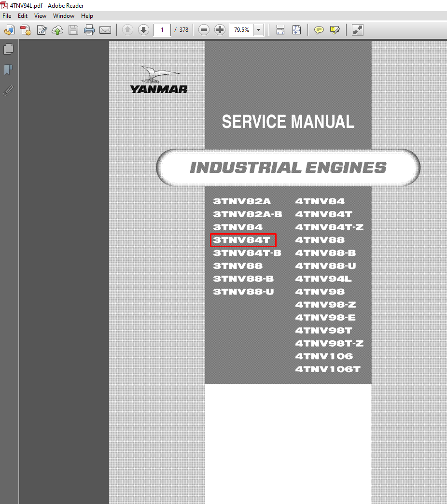Click the 4TNV98T-Z model text
The height and width of the screenshot is (504, 447).
(329, 343)
